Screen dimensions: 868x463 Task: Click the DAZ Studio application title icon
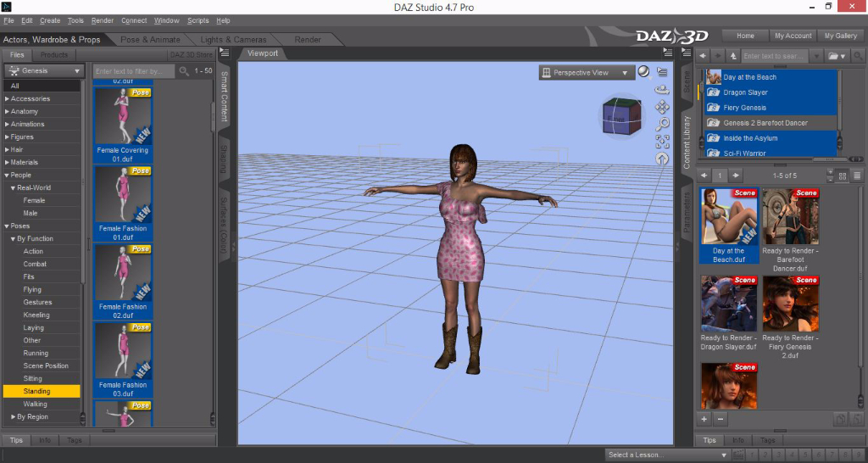point(7,7)
